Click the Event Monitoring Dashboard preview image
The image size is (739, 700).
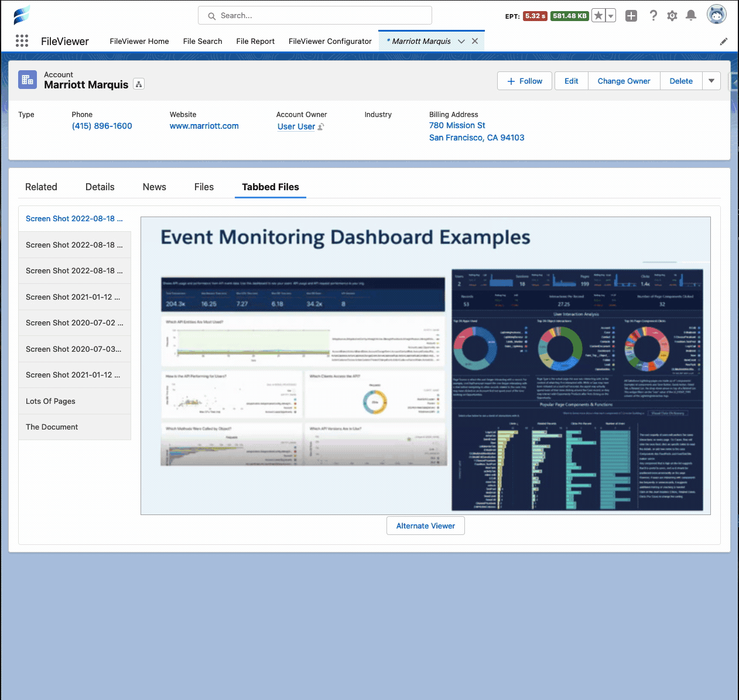pos(426,366)
